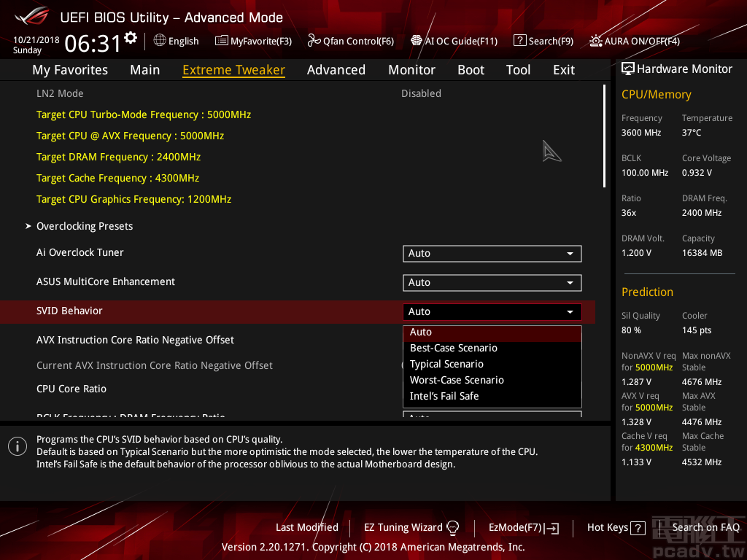The height and width of the screenshot is (560, 747).
Task: Open the Main tab
Action: (145, 70)
